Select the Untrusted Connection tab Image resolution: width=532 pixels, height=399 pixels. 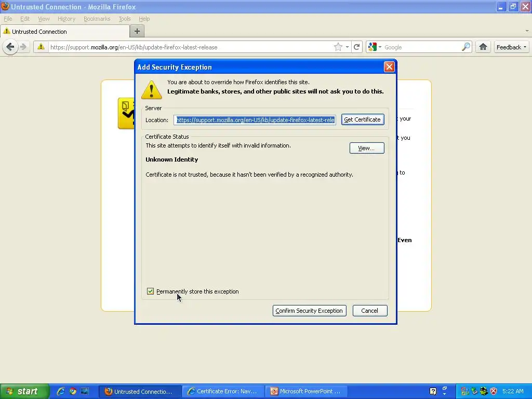[x=65, y=32]
